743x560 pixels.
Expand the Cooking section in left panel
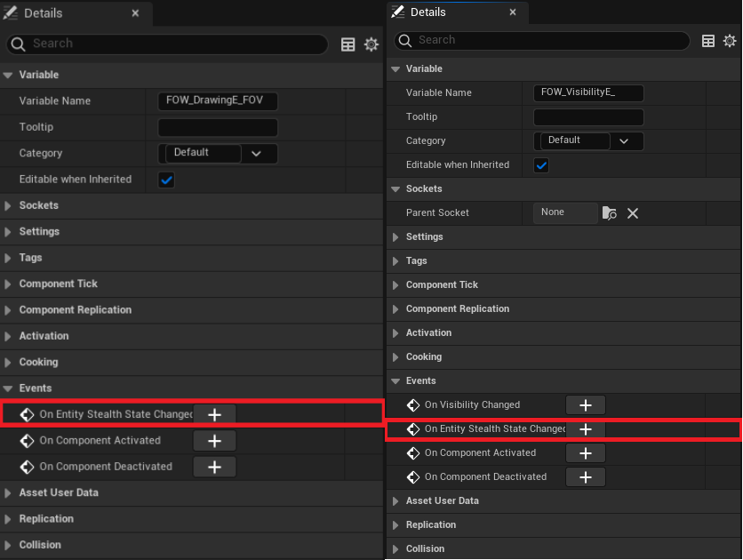[8, 363]
